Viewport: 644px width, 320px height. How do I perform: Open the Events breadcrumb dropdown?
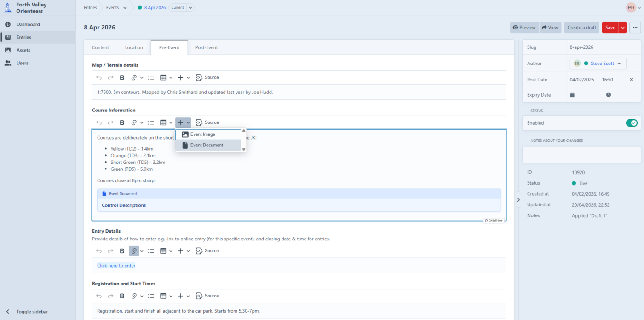click(x=125, y=8)
